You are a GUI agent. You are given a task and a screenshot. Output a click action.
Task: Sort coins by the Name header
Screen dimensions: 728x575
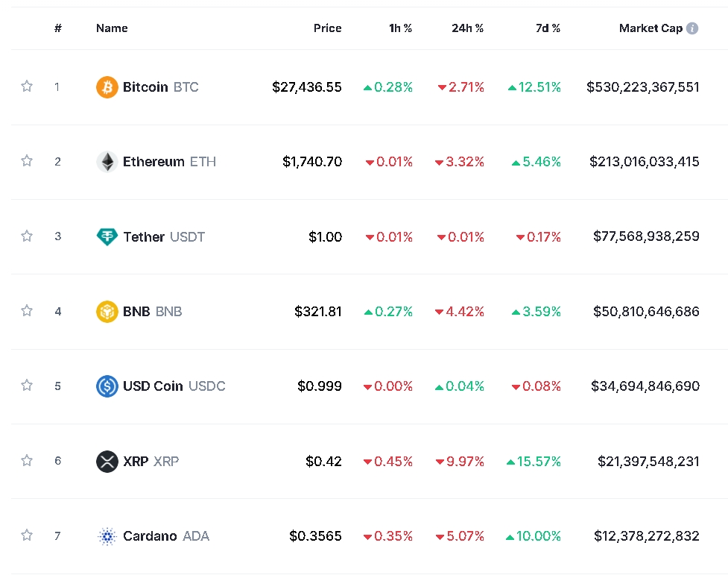tap(112, 28)
